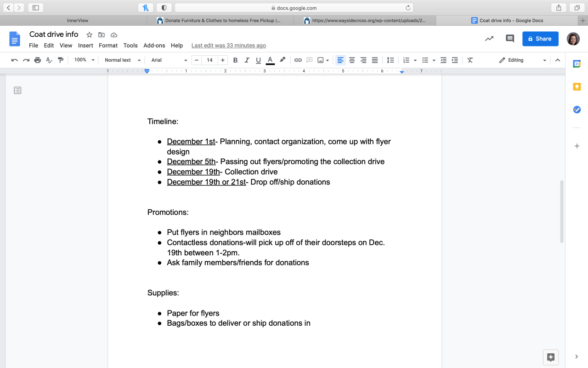This screenshot has height=368, width=588.
Task: Hide the menus with the up chevron
Action: [x=558, y=60]
